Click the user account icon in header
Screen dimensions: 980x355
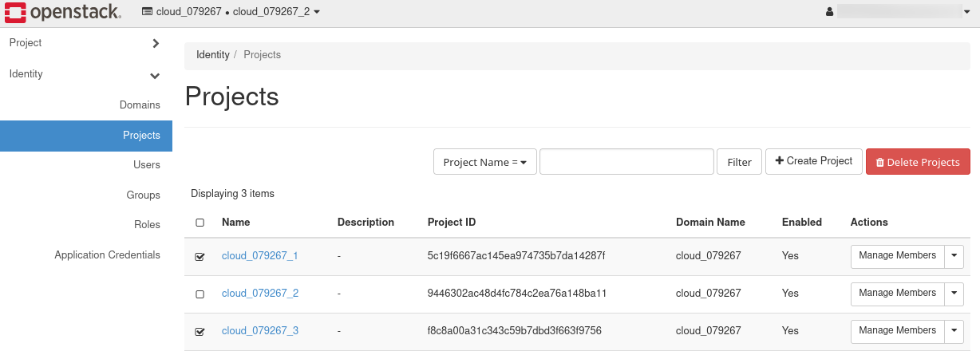829,12
